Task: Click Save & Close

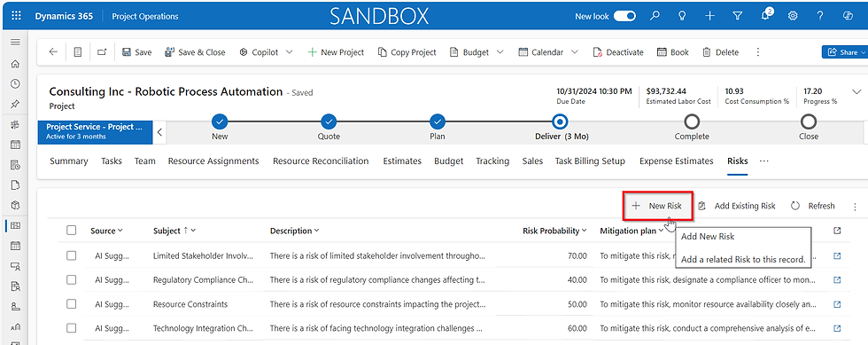Action: tap(195, 52)
